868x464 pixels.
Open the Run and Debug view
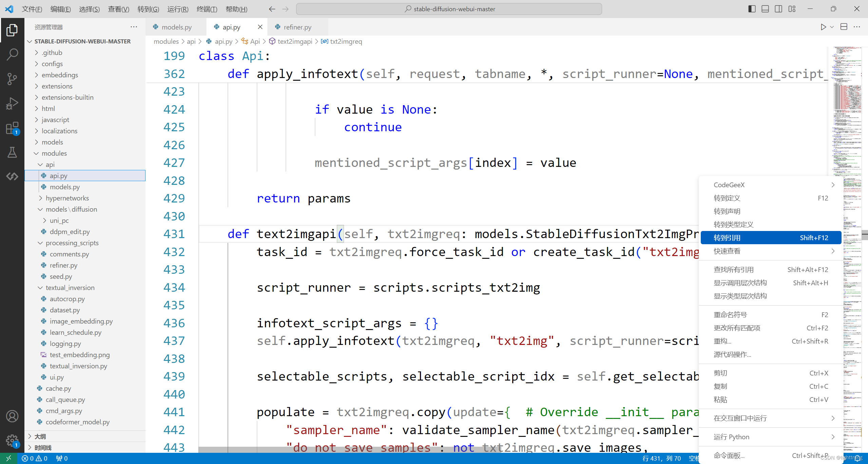[12, 103]
